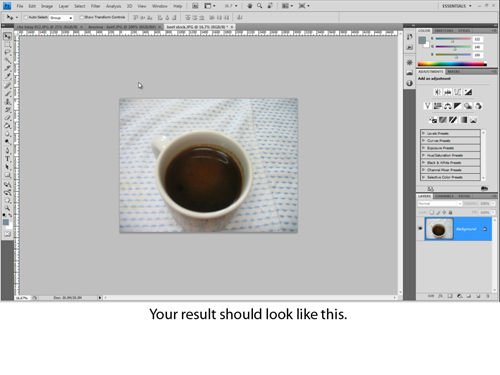The image size is (500, 375).
Task: Enable the Auto-Select checkbox
Action: coord(26,17)
